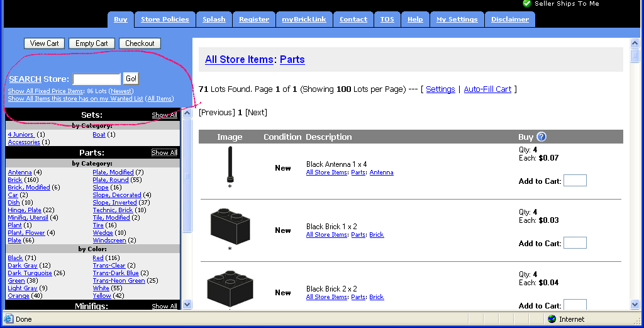The image size is (644, 328).
Task: Click Show All Fixed Price Items link
Action: tap(46, 91)
